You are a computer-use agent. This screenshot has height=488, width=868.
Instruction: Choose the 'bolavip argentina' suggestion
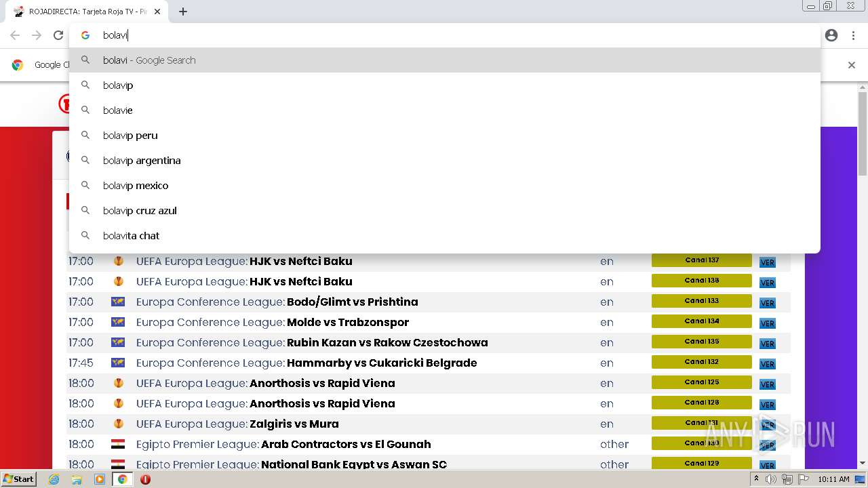coord(445,160)
